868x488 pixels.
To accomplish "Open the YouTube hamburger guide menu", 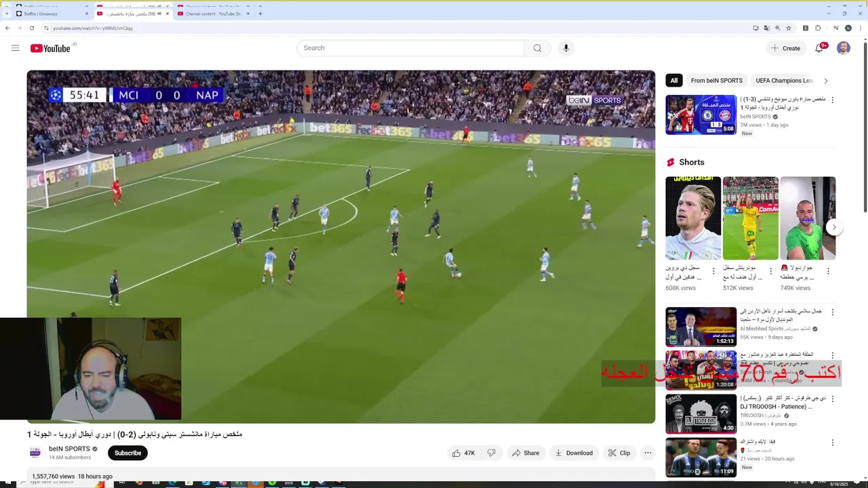I will 15,48.
